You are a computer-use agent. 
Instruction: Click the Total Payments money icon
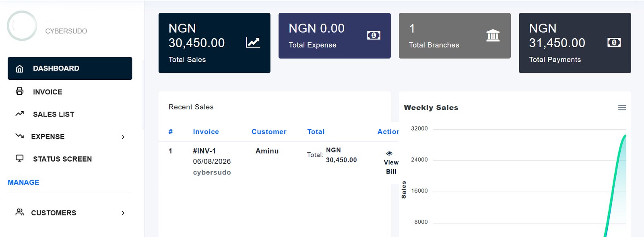[x=614, y=42]
